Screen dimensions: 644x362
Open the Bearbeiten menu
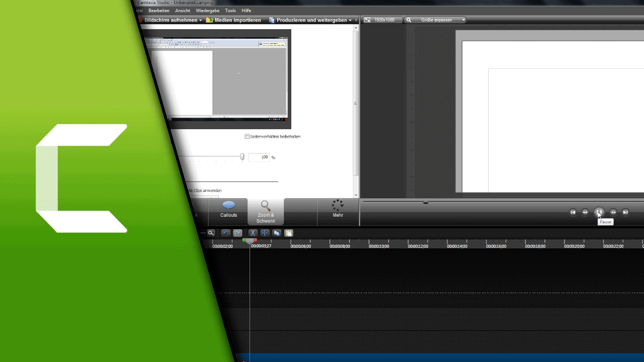coord(159,10)
